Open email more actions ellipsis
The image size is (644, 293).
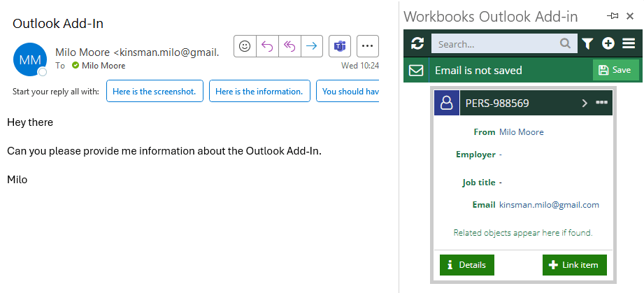click(x=368, y=46)
